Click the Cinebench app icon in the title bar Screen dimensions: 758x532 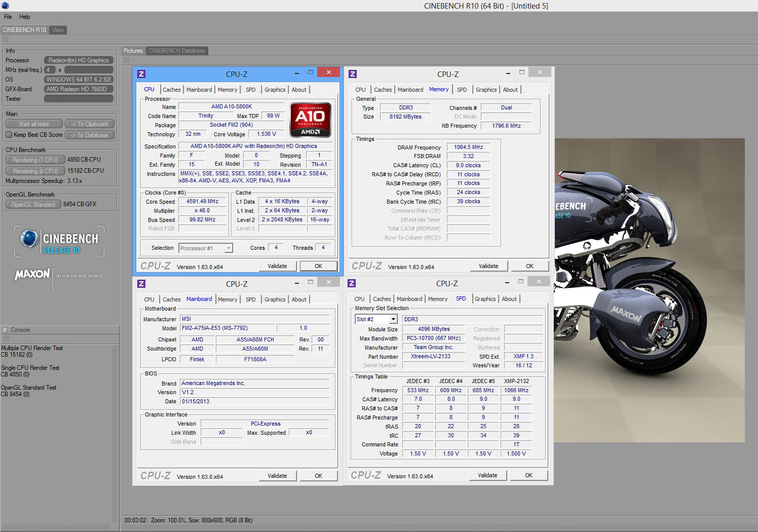point(5,6)
